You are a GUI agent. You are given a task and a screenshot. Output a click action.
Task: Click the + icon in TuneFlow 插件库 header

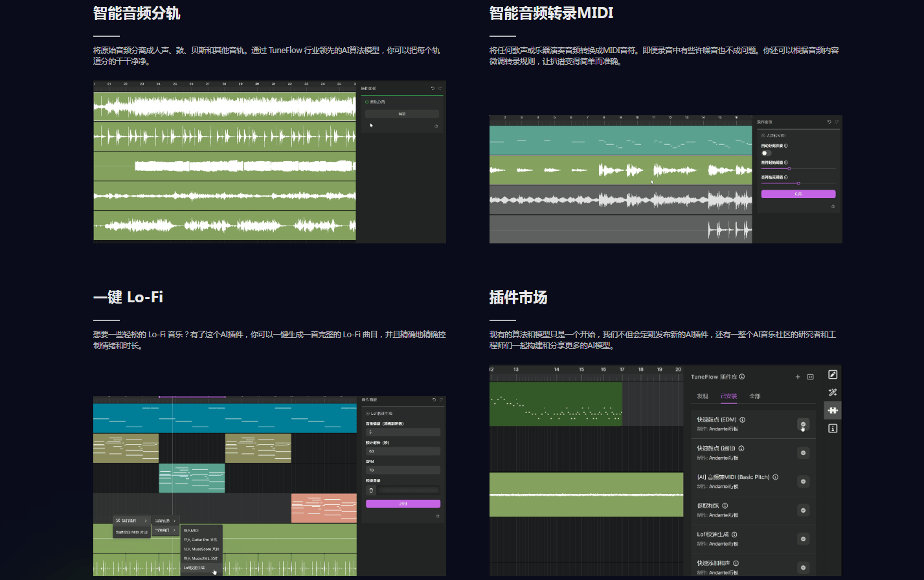click(x=798, y=377)
